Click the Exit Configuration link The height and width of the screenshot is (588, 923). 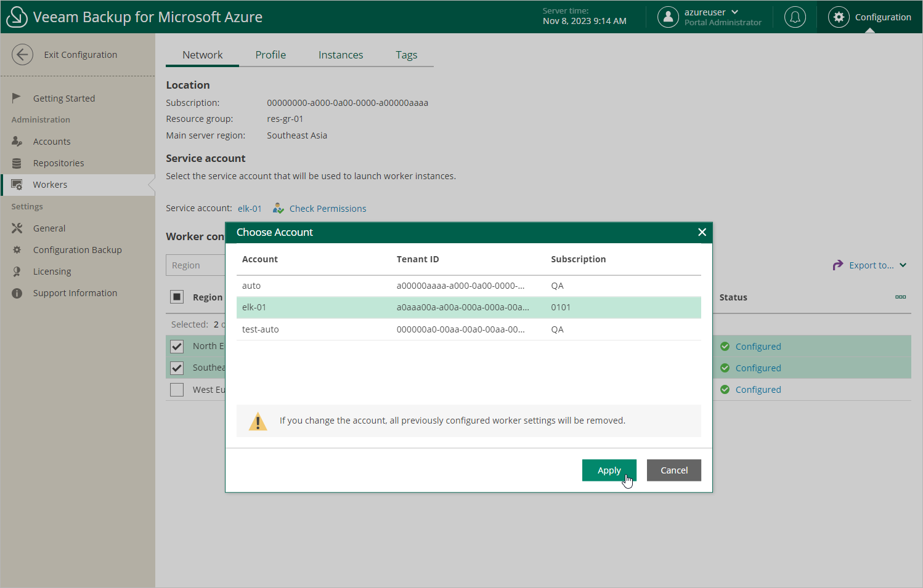(x=81, y=55)
